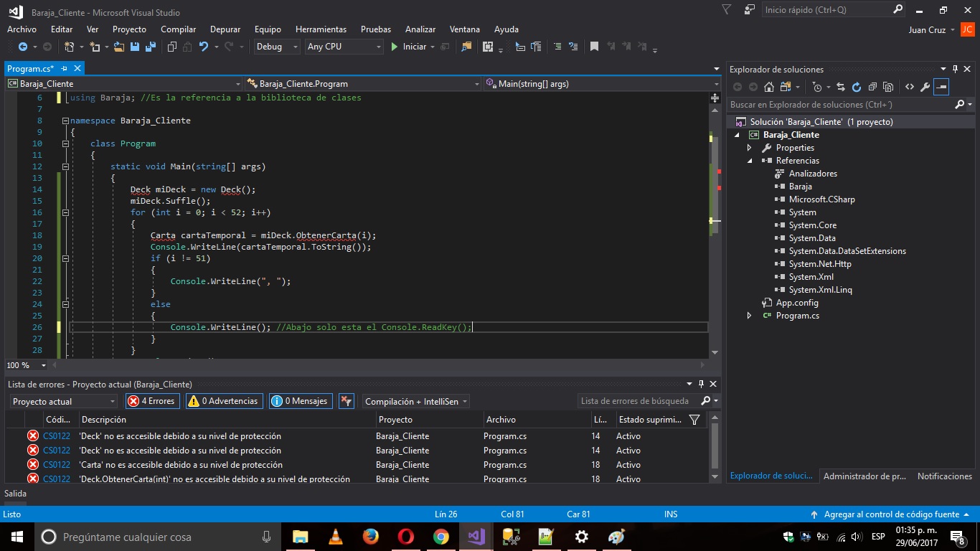Screen dimensions: 980x551
Task: Open Properties via the wrench icon
Action: (x=925, y=87)
